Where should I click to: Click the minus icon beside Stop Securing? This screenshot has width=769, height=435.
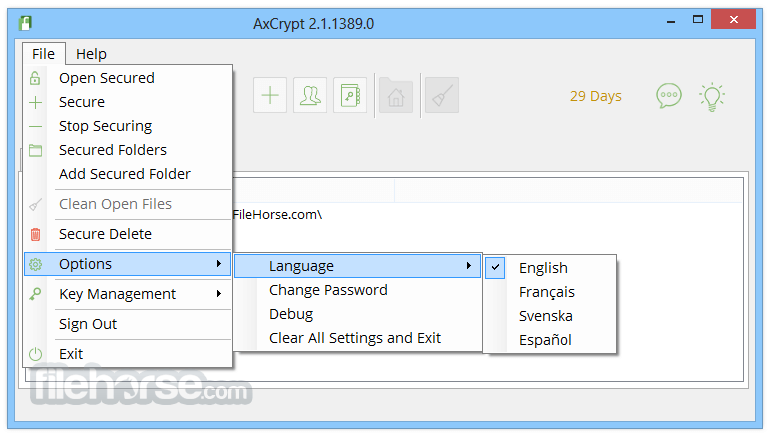pyautogui.click(x=35, y=126)
